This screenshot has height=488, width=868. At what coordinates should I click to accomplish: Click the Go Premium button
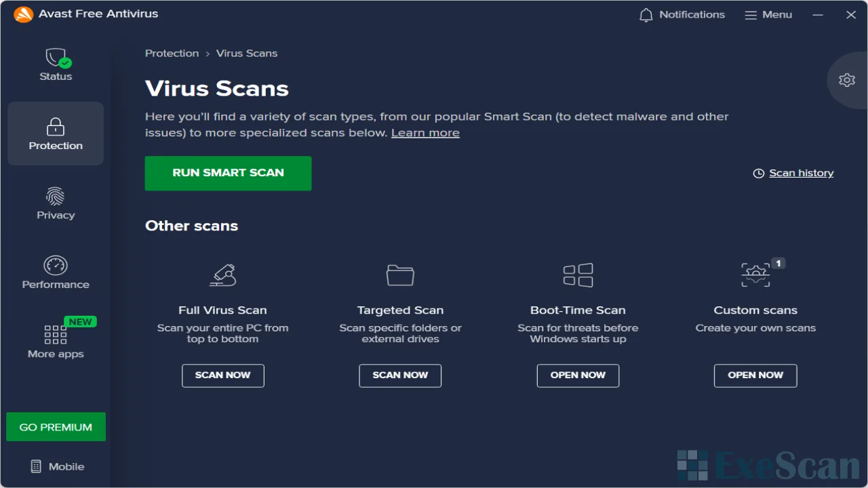pyautogui.click(x=56, y=427)
